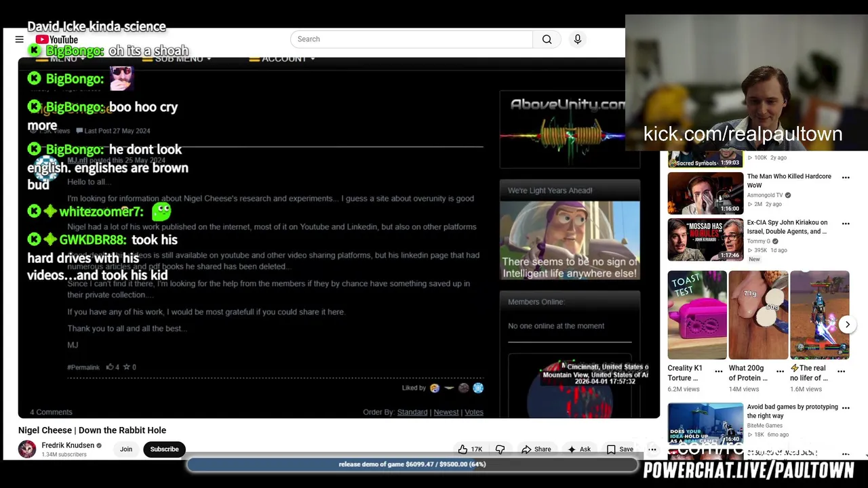Click the Join membership button
This screenshot has width=868, height=488.
[x=126, y=449]
